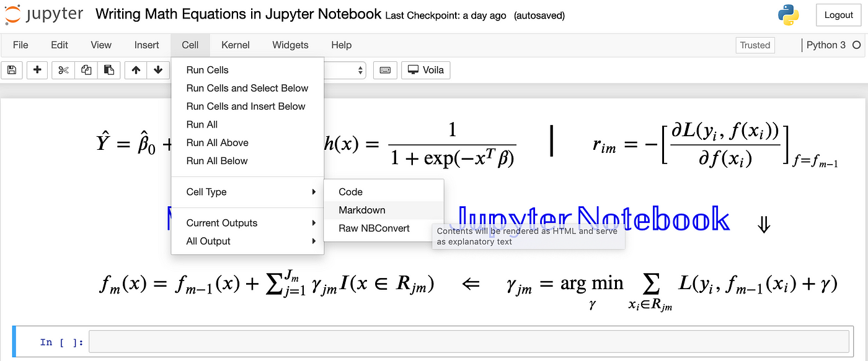This screenshot has width=868, height=361.
Task: Open the cell type dropdown selector
Action: (x=345, y=70)
